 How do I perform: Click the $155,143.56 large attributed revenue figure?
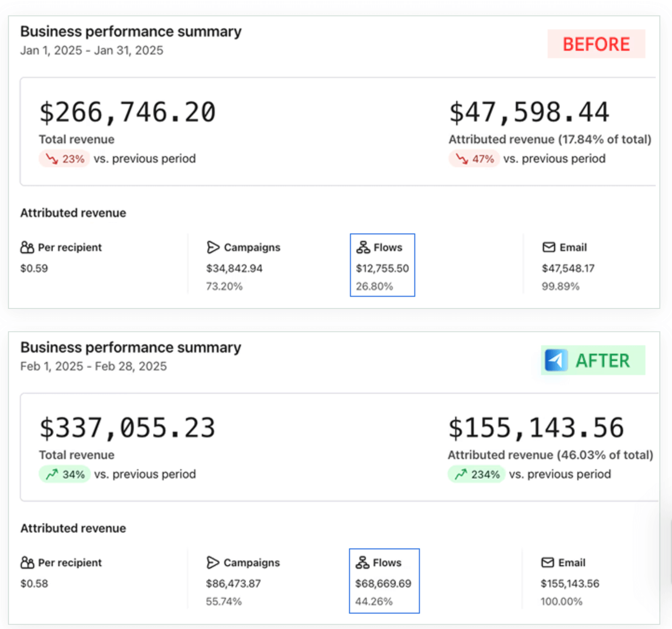tap(536, 428)
